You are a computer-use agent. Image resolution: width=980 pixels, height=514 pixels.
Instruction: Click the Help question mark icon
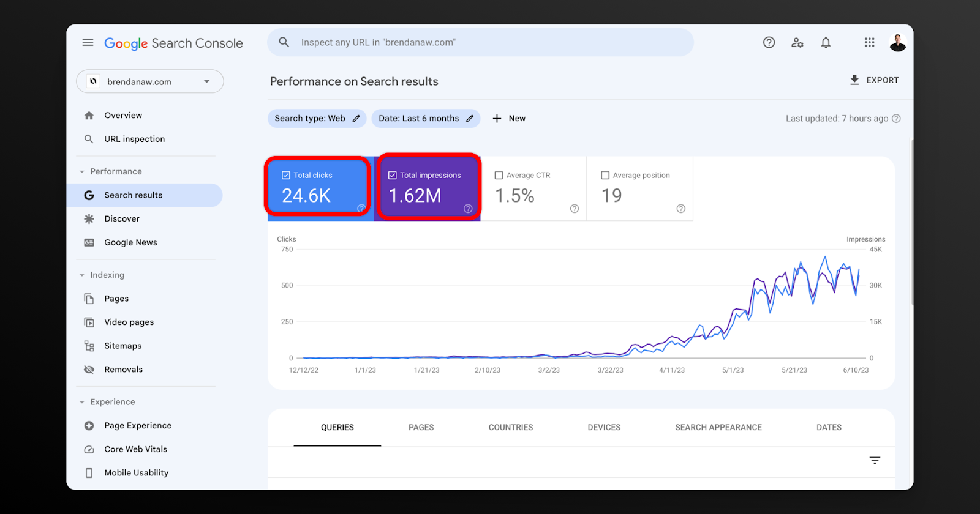[x=769, y=42]
